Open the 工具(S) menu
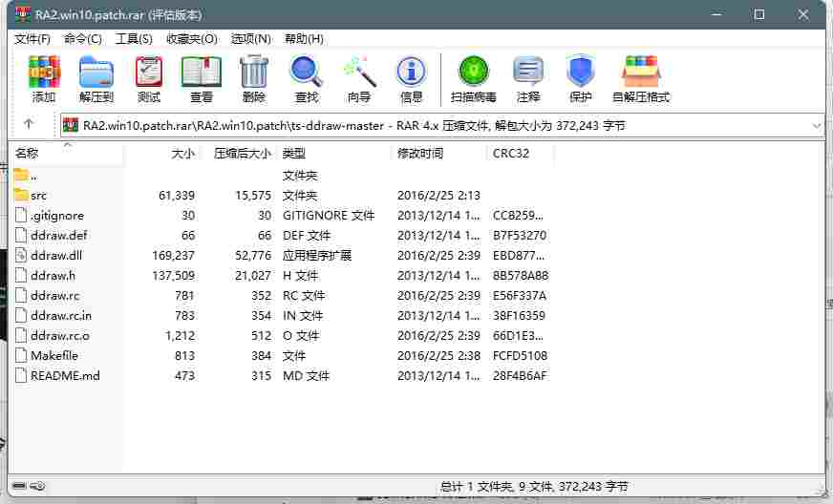This screenshot has width=833, height=504. (x=134, y=39)
